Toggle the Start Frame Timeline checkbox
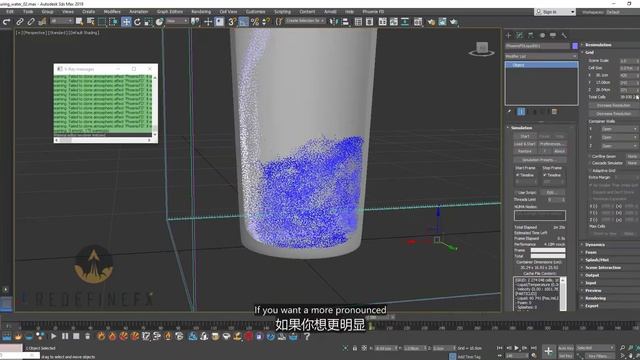The image size is (640, 360). pyautogui.click(x=518, y=175)
